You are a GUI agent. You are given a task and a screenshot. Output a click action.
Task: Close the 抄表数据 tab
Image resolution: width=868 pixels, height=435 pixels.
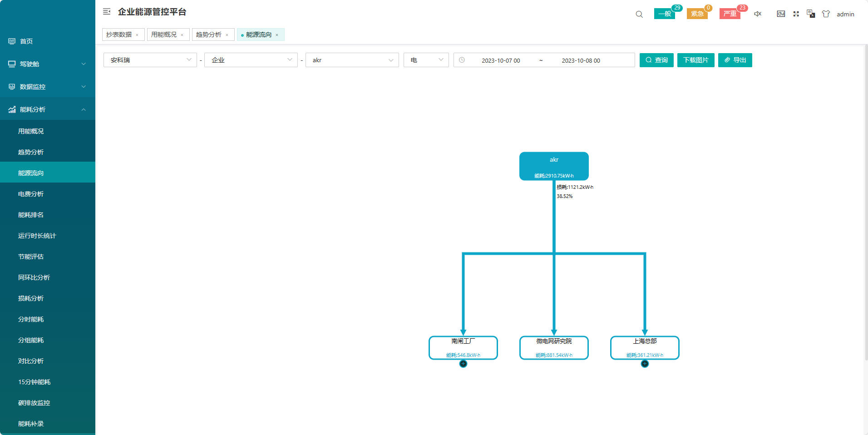tap(137, 35)
